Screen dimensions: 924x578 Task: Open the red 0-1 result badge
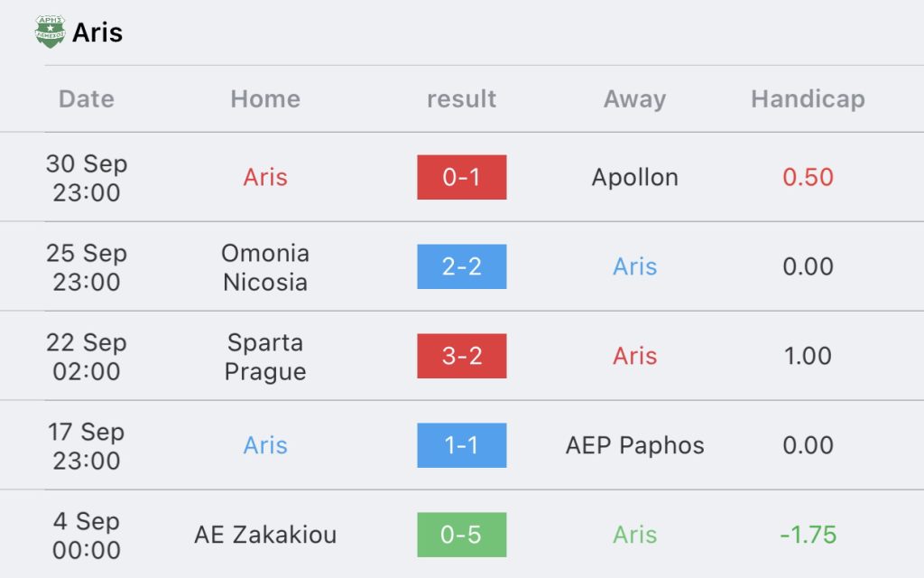(x=461, y=177)
